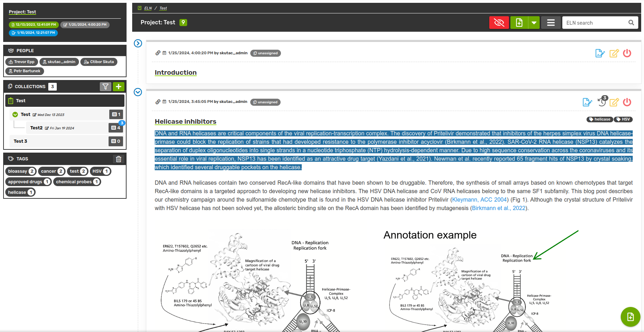The image size is (644, 332).
Task: Open the dropdown arrow beside add entry
Action: [534, 23]
